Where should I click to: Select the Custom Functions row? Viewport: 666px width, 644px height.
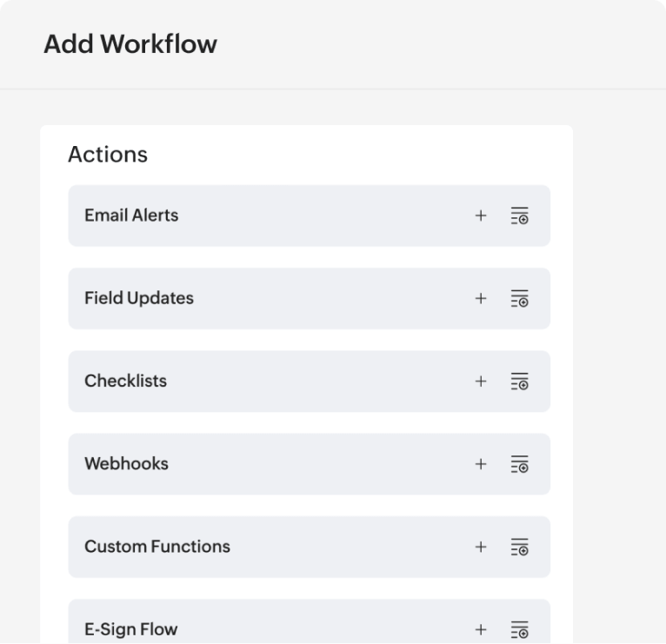coord(261,547)
